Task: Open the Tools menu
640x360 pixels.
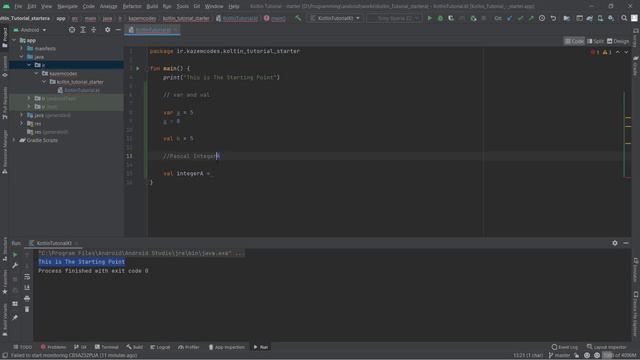Action: pyautogui.click(x=182, y=7)
